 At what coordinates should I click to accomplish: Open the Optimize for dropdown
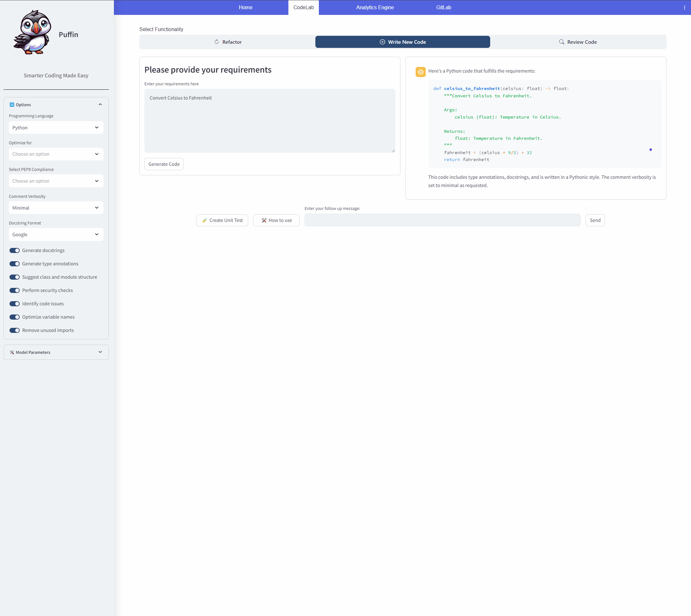(x=56, y=154)
